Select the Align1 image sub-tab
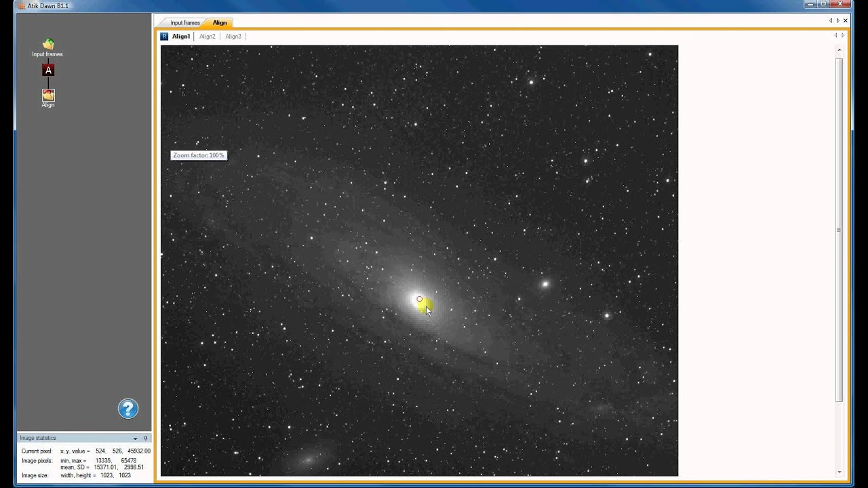The image size is (868, 488). (x=181, y=37)
